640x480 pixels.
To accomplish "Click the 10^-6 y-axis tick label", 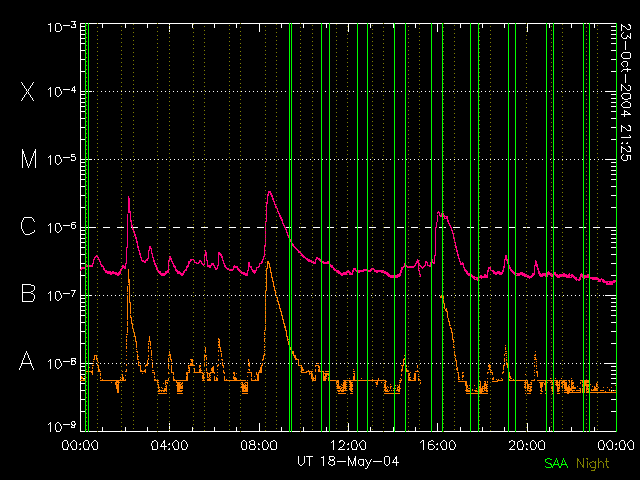I will pos(62,227).
